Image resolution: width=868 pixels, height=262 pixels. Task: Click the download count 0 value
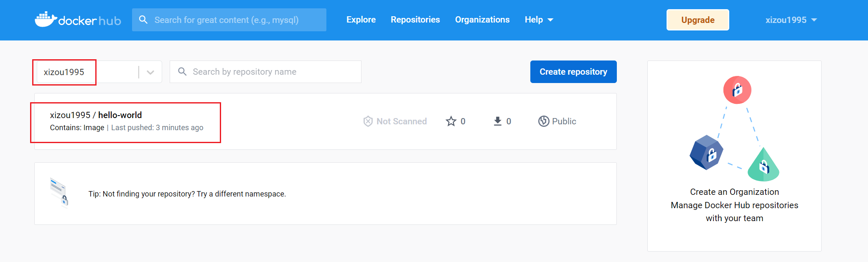[509, 121]
